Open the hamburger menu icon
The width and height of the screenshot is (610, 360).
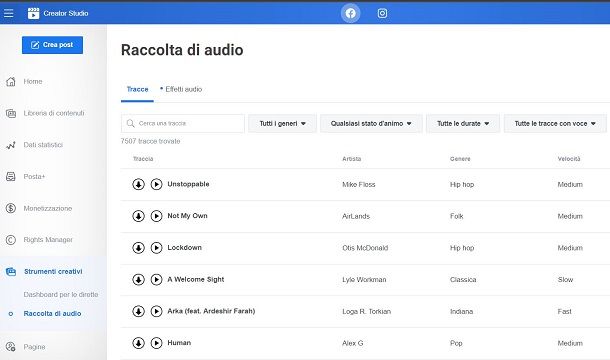pos(9,13)
